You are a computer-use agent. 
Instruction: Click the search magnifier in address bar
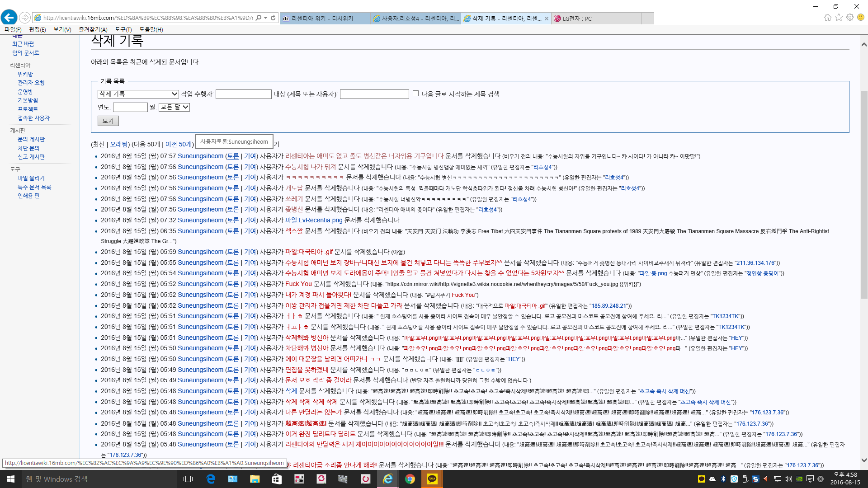pos(258,18)
